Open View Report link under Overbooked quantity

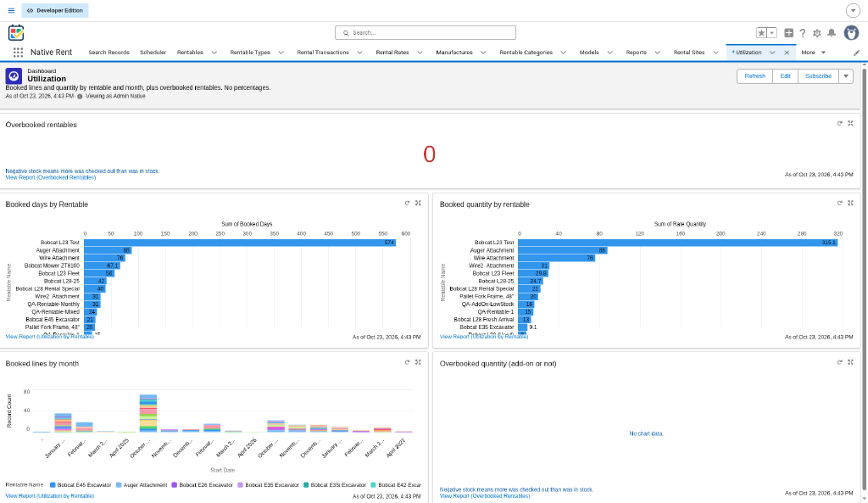484,496
